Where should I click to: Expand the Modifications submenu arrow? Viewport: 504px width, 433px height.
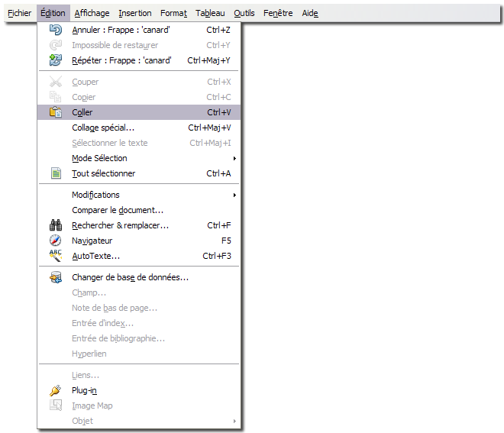click(234, 195)
